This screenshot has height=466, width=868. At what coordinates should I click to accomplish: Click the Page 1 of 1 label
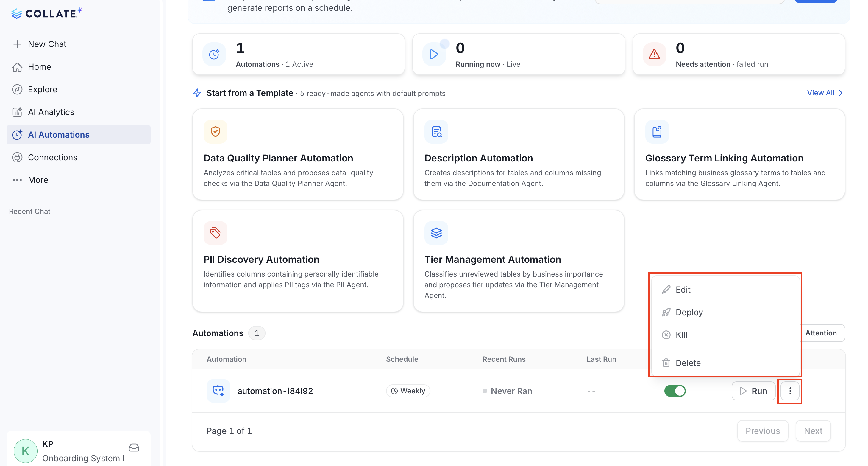(x=229, y=431)
